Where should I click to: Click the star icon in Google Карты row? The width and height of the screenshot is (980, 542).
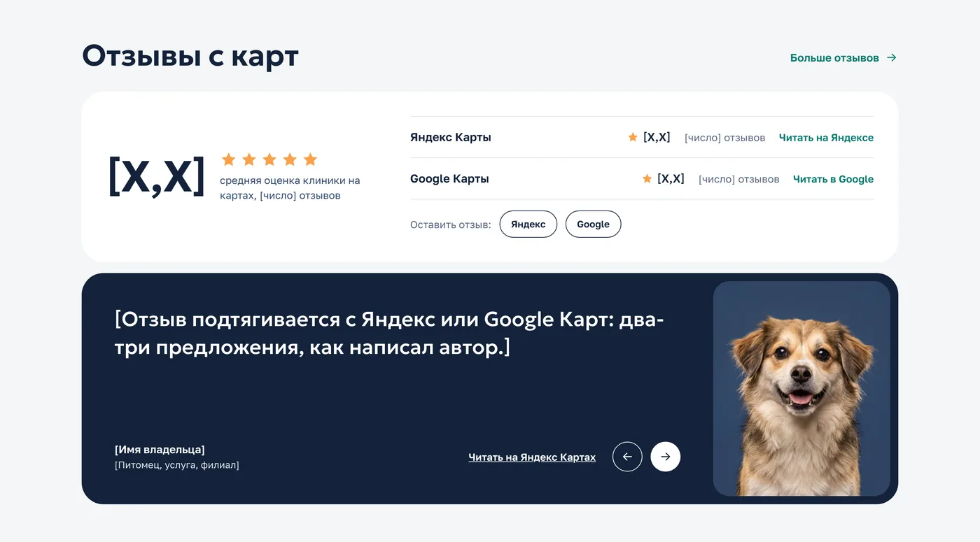tap(647, 179)
